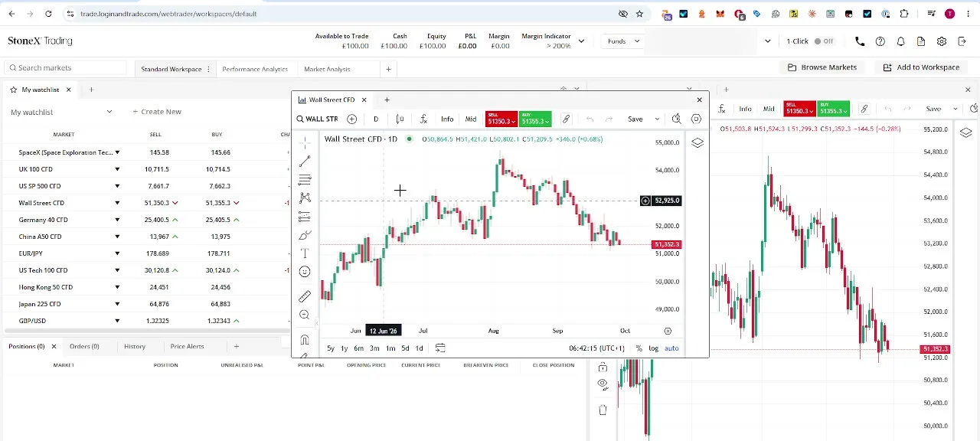This screenshot has height=441, width=980.
Task: Click Browse Markets button
Action: coord(822,67)
